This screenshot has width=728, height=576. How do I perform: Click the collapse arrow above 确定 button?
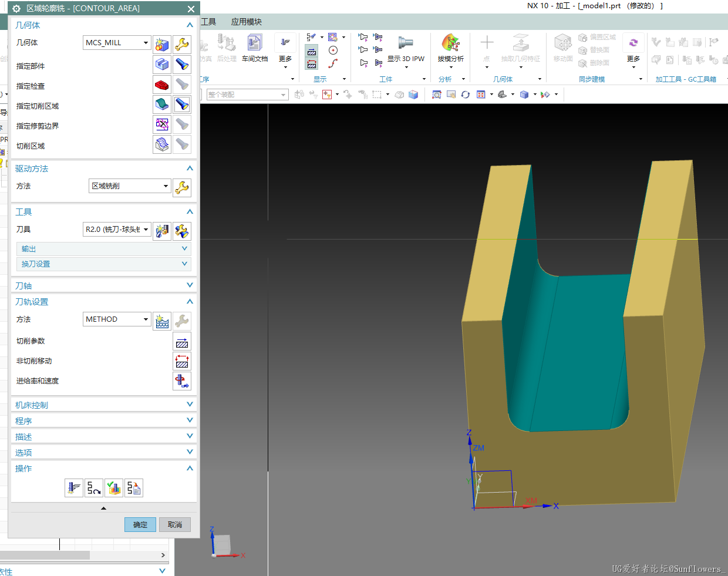[x=104, y=508]
